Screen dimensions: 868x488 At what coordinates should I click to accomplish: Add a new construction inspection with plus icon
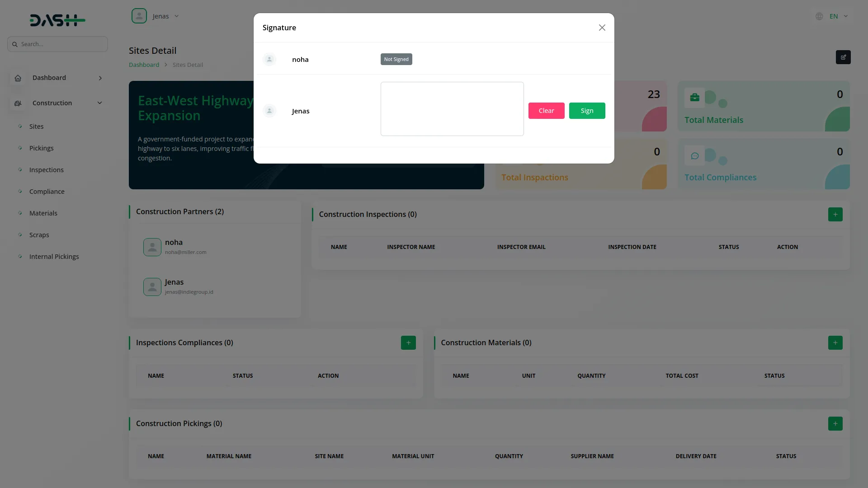coord(835,214)
